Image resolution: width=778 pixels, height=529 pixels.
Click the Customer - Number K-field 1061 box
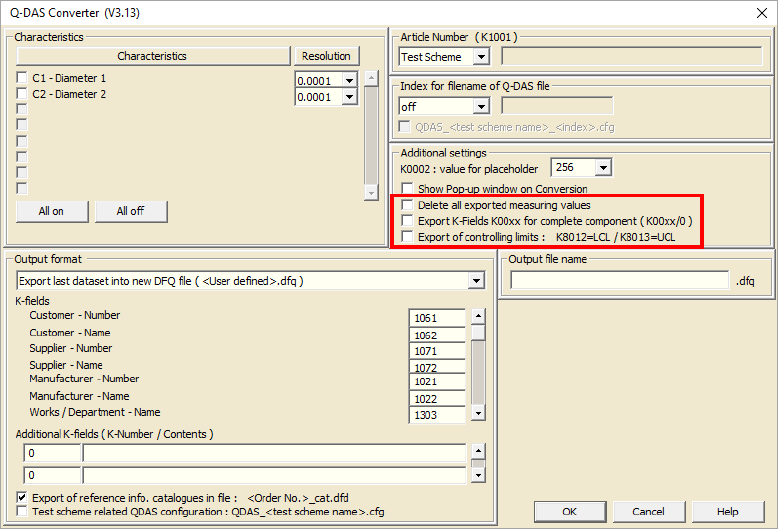tap(437, 318)
